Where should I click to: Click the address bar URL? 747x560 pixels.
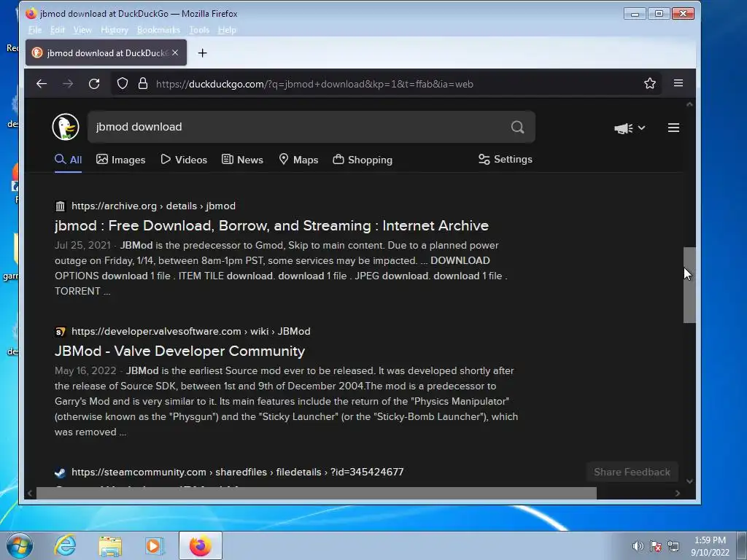coord(314,84)
